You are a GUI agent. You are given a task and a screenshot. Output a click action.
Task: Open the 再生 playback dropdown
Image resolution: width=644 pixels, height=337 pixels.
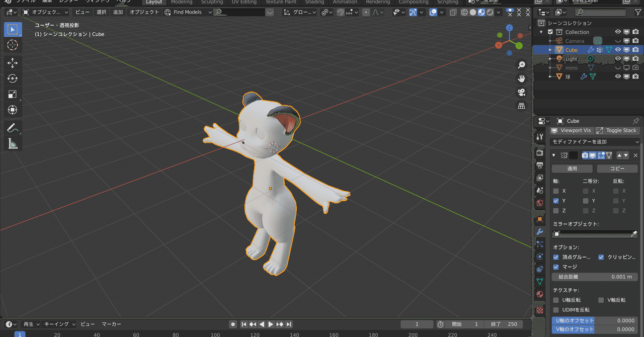click(x=31, y=324)
